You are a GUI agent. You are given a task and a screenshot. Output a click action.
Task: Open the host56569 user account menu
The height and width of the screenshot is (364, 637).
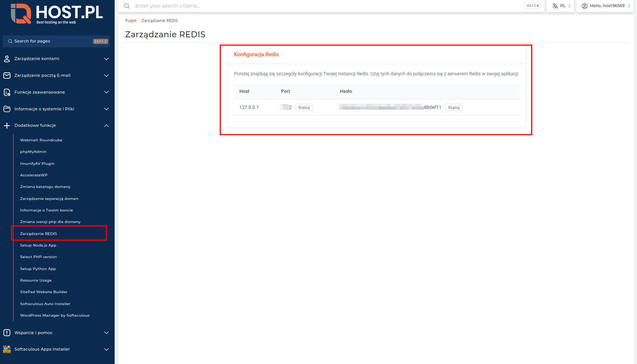[x=606, y=6]
